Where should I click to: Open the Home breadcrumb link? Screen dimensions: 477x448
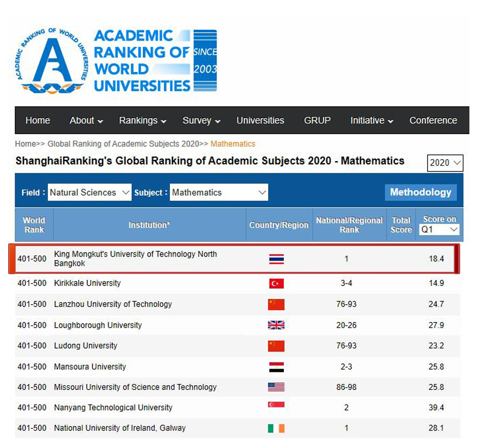coord(25,144)
